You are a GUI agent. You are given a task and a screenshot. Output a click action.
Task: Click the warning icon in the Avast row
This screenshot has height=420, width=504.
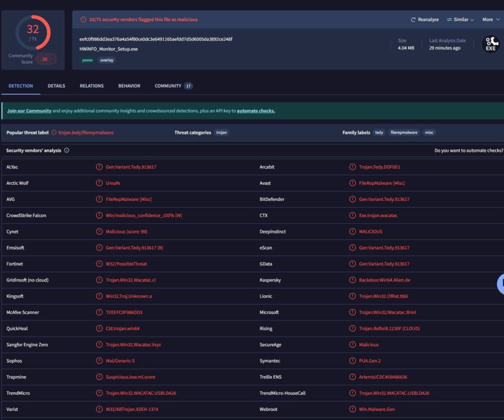[x=353, y=183]
